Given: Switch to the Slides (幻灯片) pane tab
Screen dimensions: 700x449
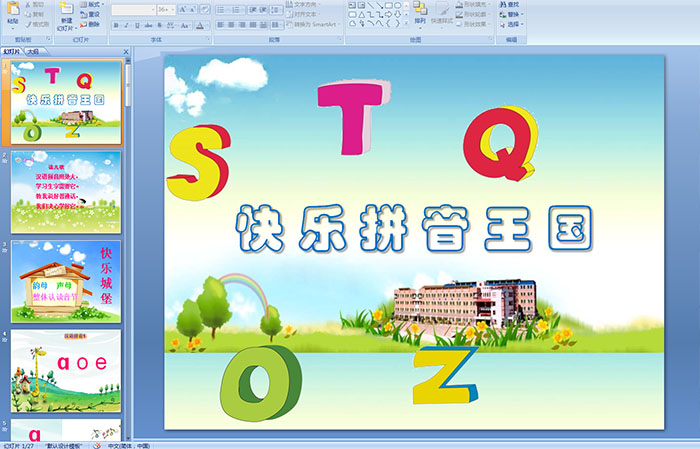Looking at the screenshot, I should 11,51.
